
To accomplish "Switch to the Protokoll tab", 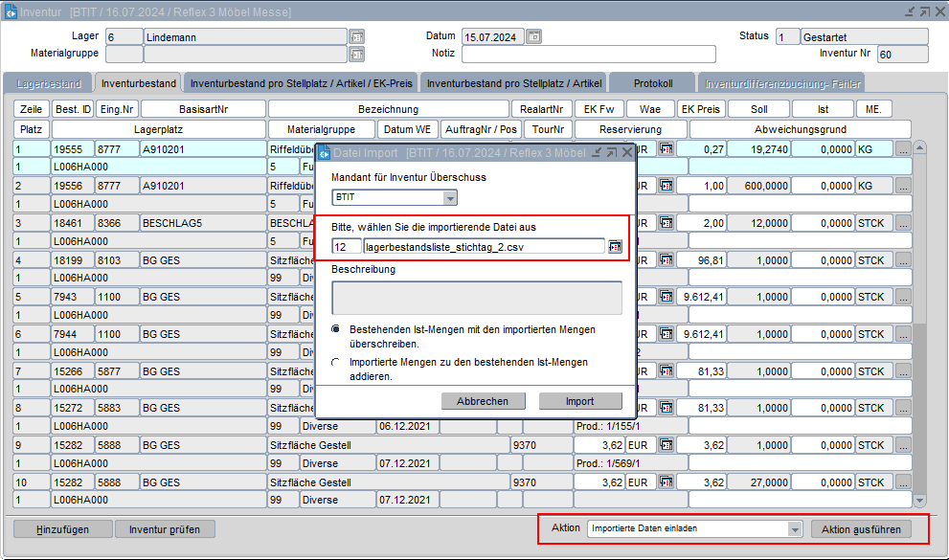I will (653, 83).
